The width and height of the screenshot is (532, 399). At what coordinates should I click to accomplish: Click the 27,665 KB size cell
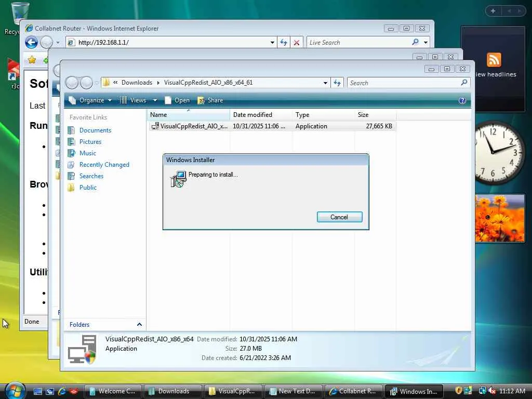click(x=379, y=126)
